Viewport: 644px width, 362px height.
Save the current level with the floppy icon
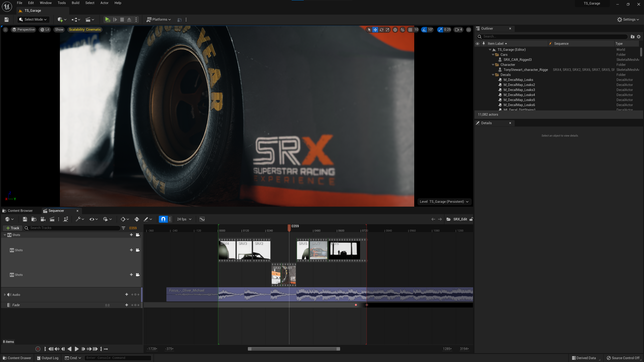(x=7, y=19)
